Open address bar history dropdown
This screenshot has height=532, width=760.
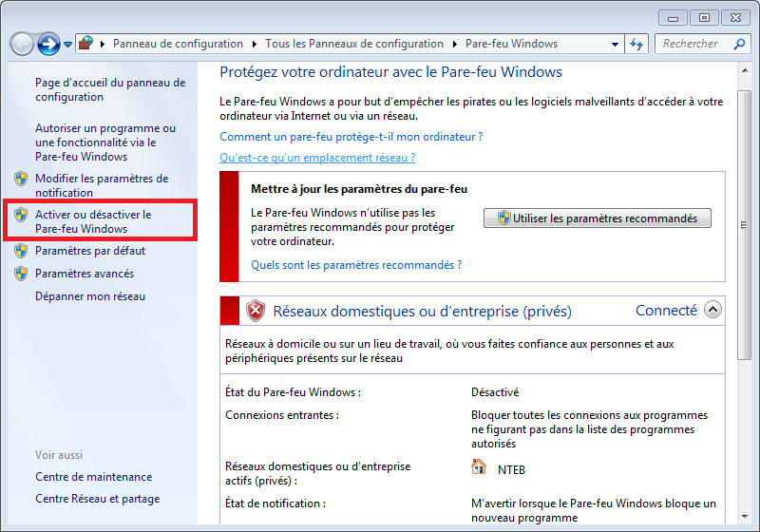point(615,44)
